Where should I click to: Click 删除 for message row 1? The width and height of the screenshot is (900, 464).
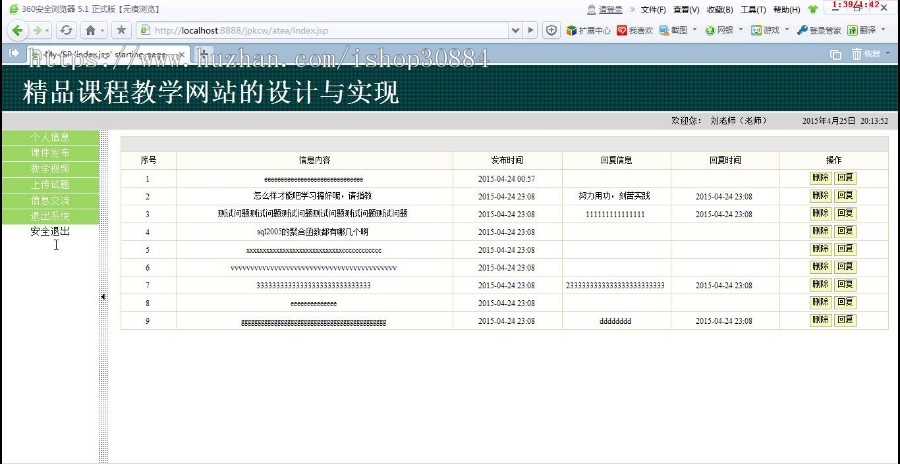(820, 178)
